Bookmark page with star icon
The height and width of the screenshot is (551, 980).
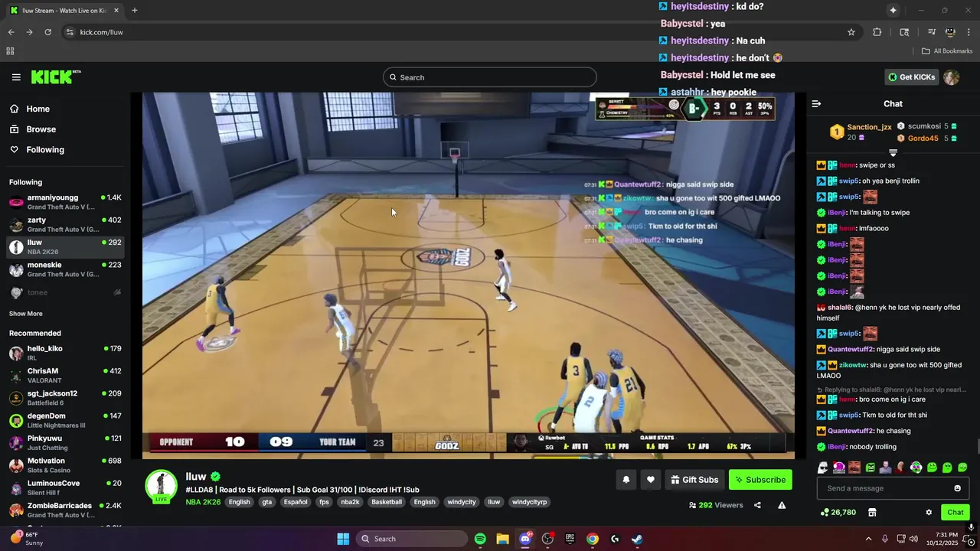click(x=851, y=32)
